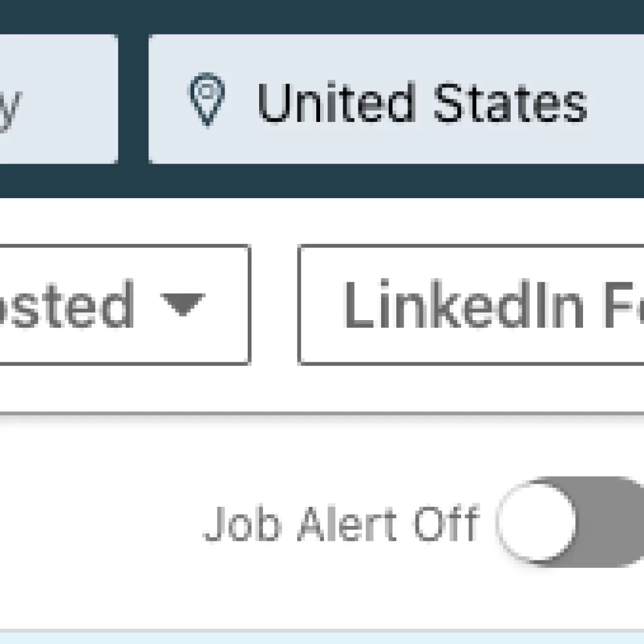
Task: Click the downward caret in the Posted filter
Action: tap(183, 304)
